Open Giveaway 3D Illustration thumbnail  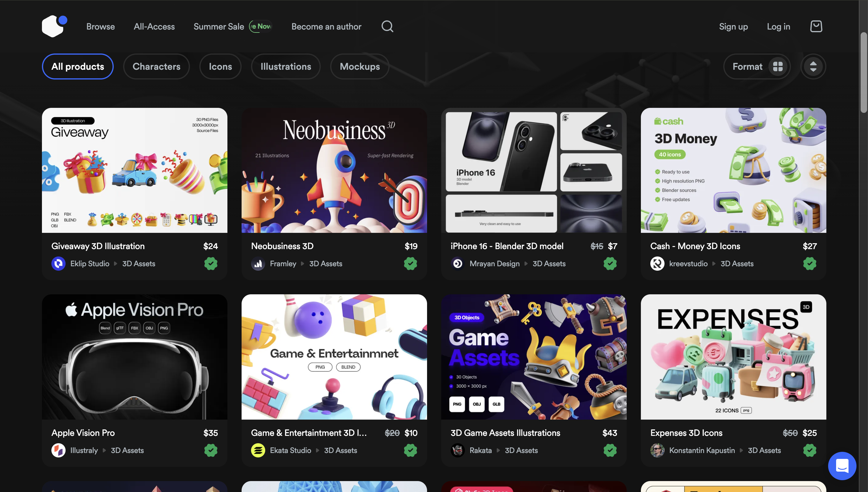pos(134,170)
